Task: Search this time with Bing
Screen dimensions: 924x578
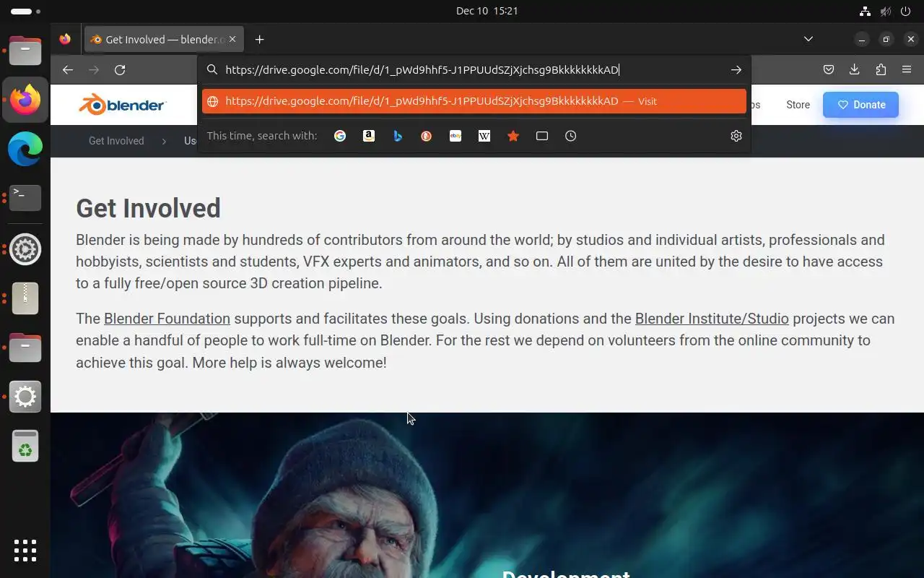Action: (x=398, y=136)
